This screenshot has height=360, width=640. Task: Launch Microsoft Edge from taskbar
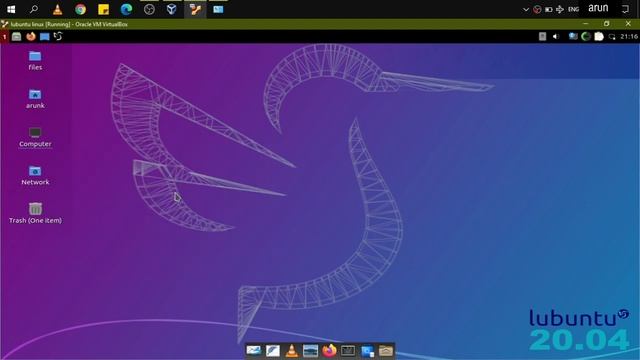pos(126,9)
